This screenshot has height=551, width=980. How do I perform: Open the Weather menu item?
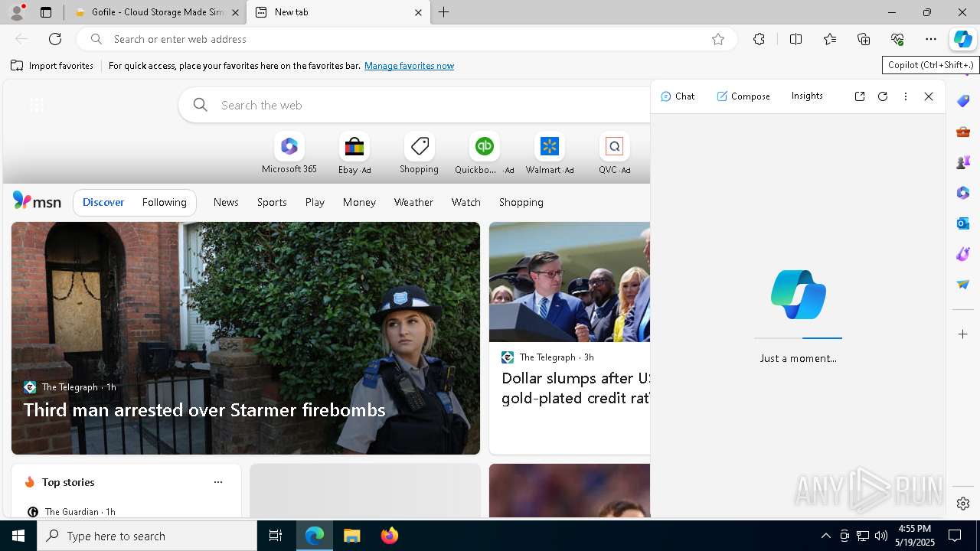coord(413,202)
